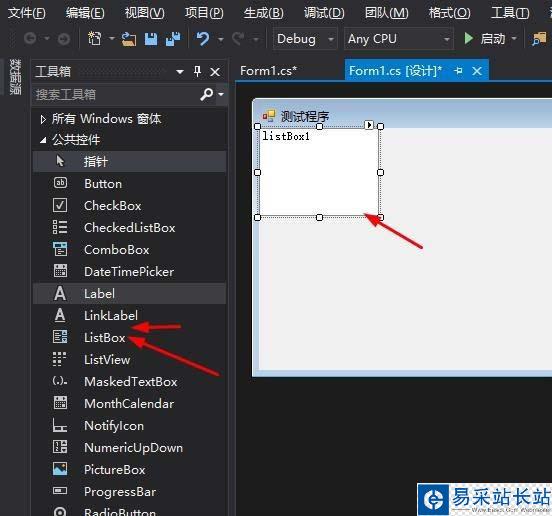The image size is (552, 516).
Task: Select the DateTimePicker control in toolbox
Action: point(130,271)
